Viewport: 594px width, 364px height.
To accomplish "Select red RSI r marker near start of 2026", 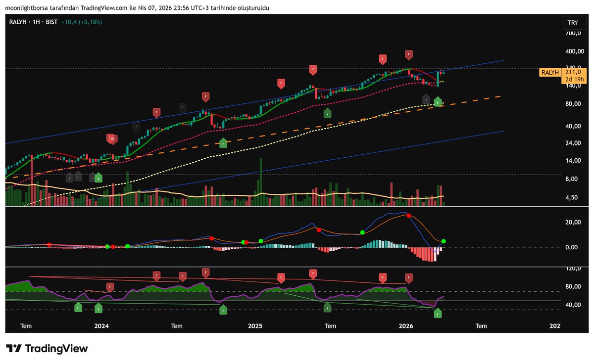I will pos(409,277).
